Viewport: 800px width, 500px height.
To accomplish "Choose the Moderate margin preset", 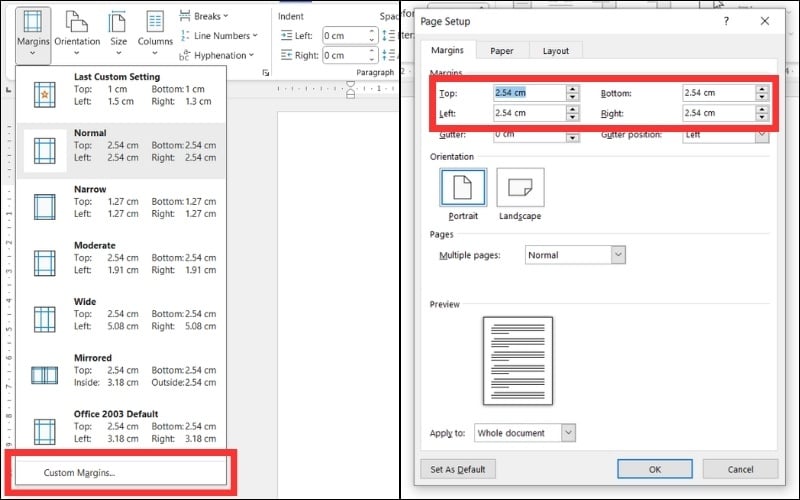I will [121, 263].
